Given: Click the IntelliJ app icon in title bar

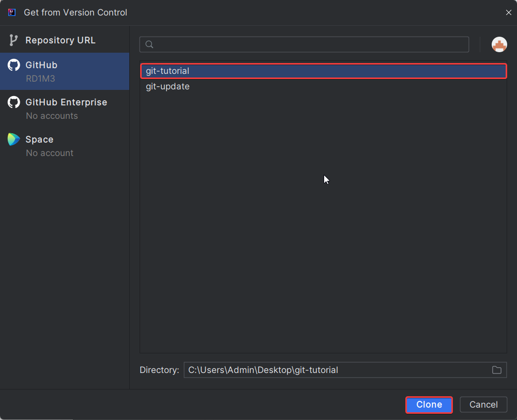Looking at the screenshot, I should point(12,12).
